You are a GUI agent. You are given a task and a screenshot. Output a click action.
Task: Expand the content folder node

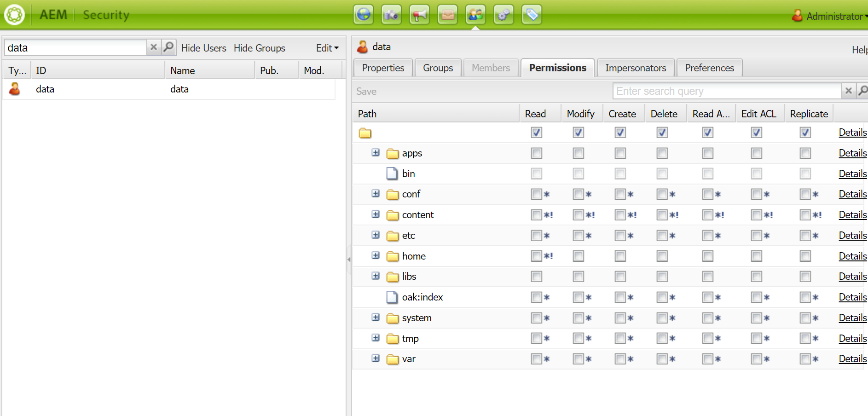coord(376,214)
